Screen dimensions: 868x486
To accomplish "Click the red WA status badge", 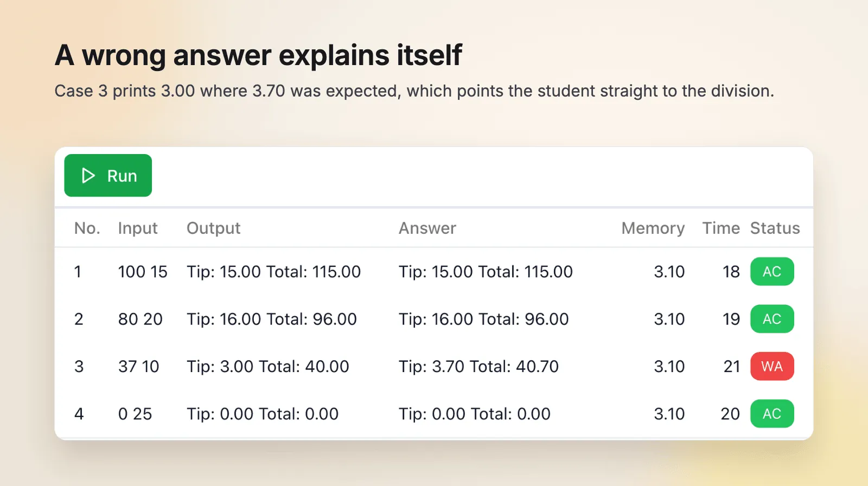I will pyautogui.click(x=772, y=366).
